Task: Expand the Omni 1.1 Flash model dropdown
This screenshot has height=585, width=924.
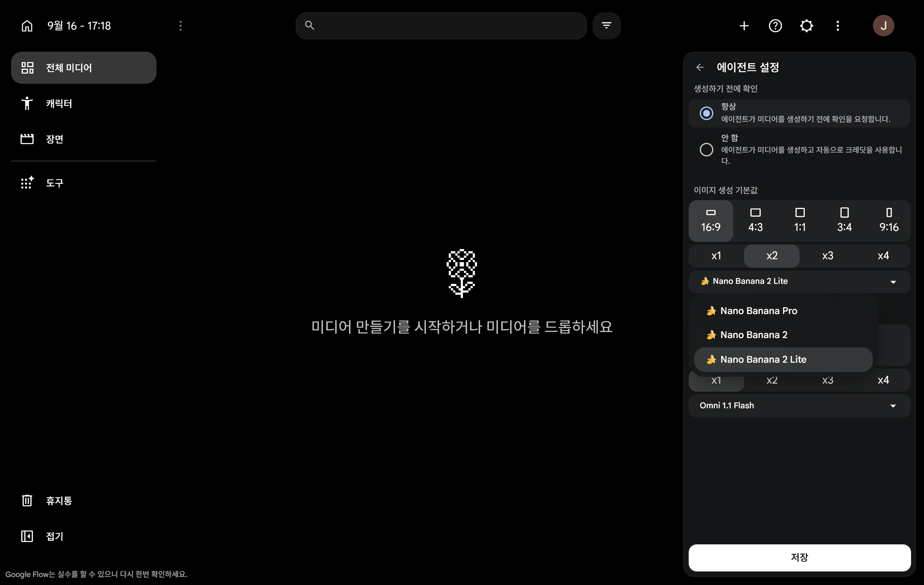Action: (x=800, y=405)
